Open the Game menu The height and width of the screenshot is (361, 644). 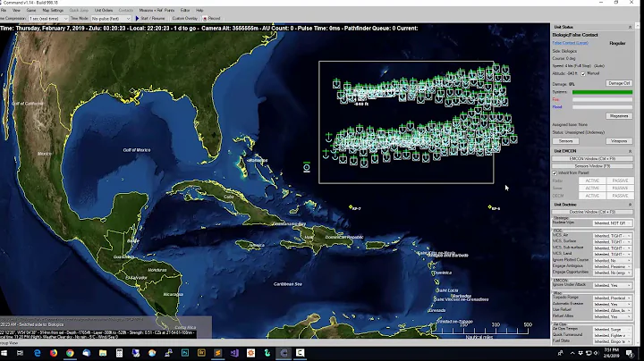(31, 10)
